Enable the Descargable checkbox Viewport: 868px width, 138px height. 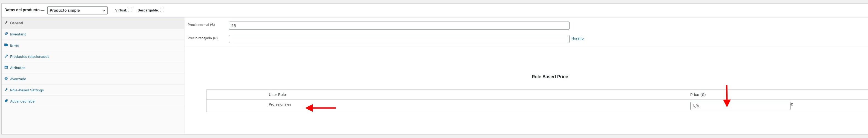[162, 10]
